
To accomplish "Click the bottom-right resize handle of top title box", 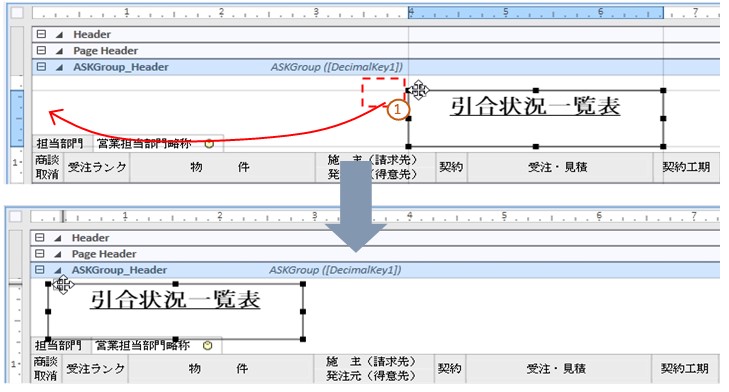I will coord(663,146).
